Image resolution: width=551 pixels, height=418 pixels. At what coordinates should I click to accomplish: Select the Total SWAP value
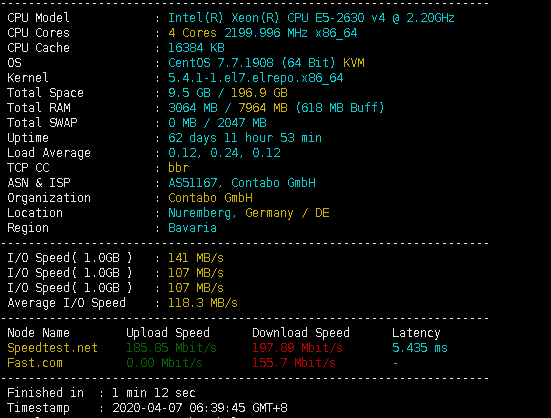[x=217, y=123]
